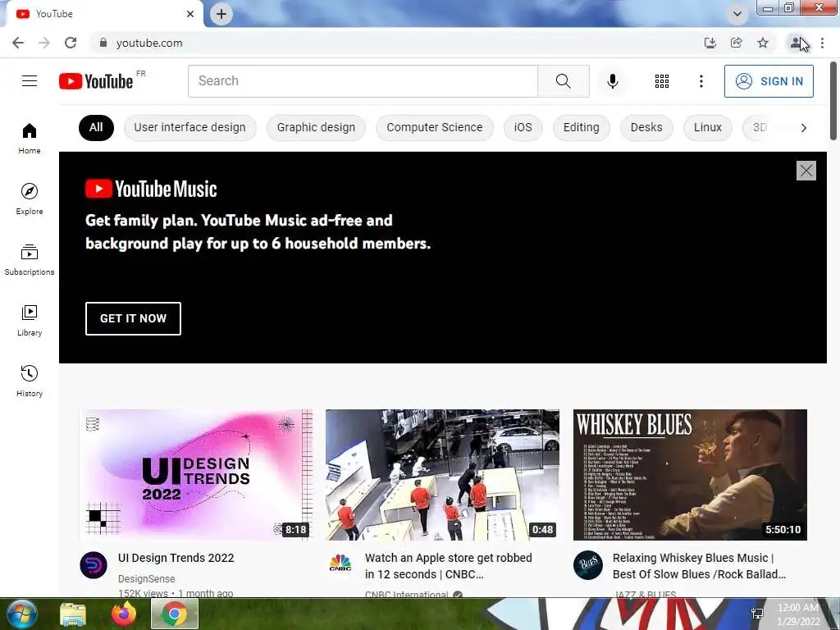Click Watch an Apple store get robbed title
The image size is (840, 630).
449,566
